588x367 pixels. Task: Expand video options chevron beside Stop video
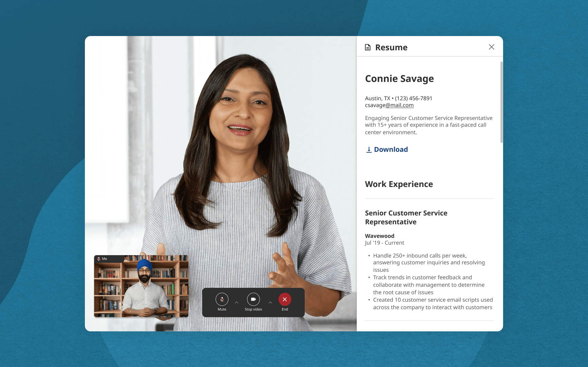[x=270, y=302]
